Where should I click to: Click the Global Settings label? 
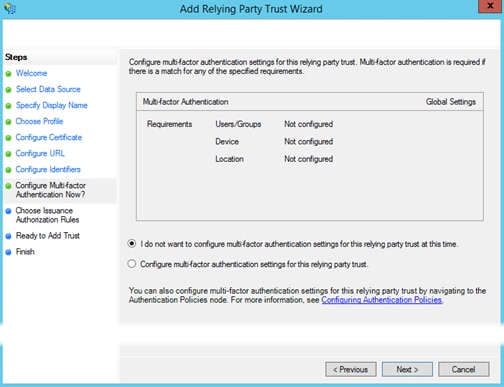[x=451, y=102]
